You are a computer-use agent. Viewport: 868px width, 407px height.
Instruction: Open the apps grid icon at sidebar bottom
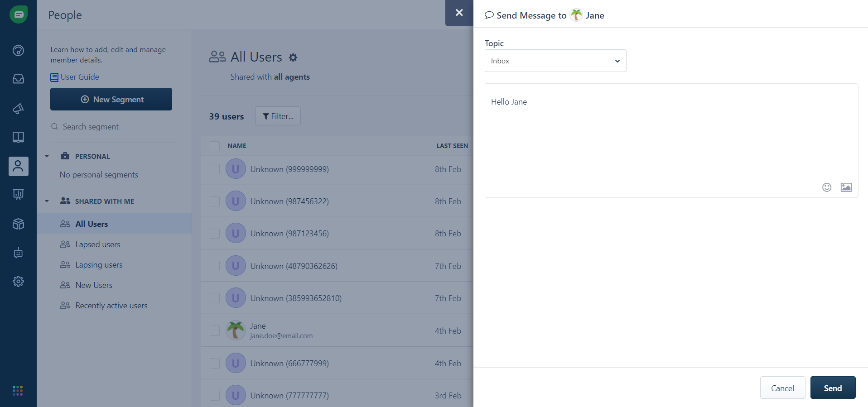point(18,391)
